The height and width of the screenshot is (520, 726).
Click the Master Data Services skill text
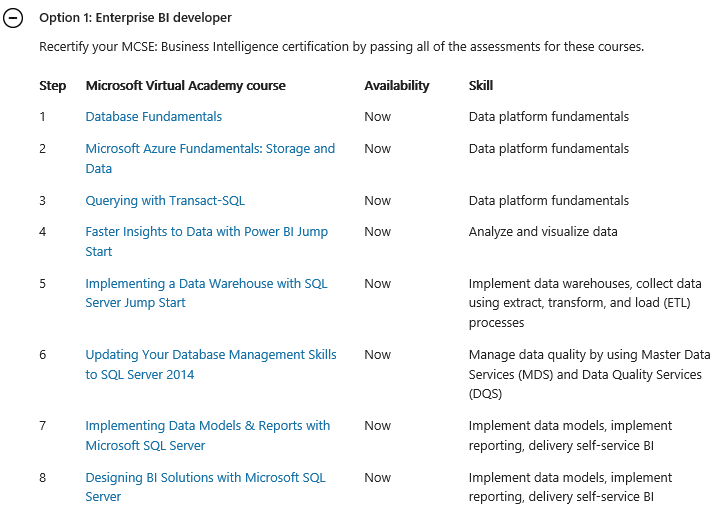pos(589,374)
